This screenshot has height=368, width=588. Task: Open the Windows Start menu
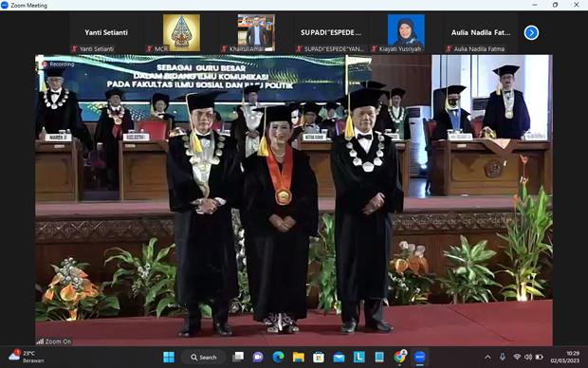tap(169, 358)
